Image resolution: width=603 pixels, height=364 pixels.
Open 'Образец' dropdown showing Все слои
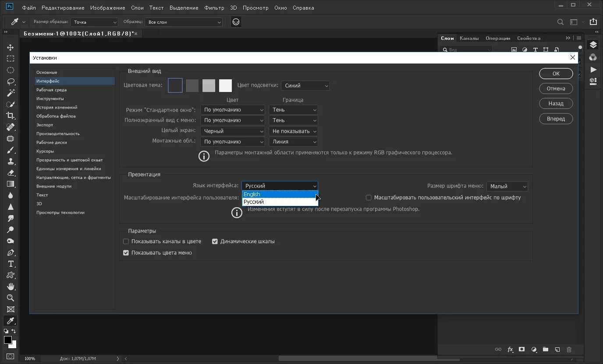(184, 22)
